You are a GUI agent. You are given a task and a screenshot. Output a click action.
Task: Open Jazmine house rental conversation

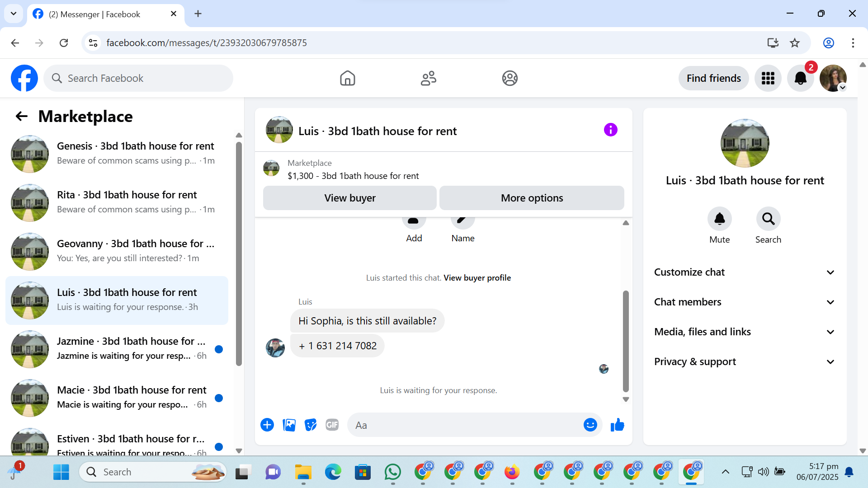coord(117,349)
